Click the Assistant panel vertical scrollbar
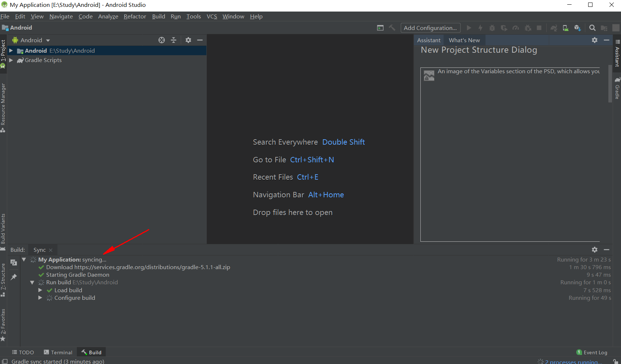 pyautogui.click(x=610, y=84)
